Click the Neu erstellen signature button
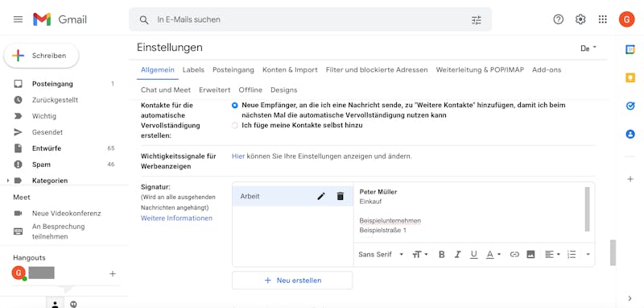The width and height of the screenshot is (644, 308). click(292, 281)
